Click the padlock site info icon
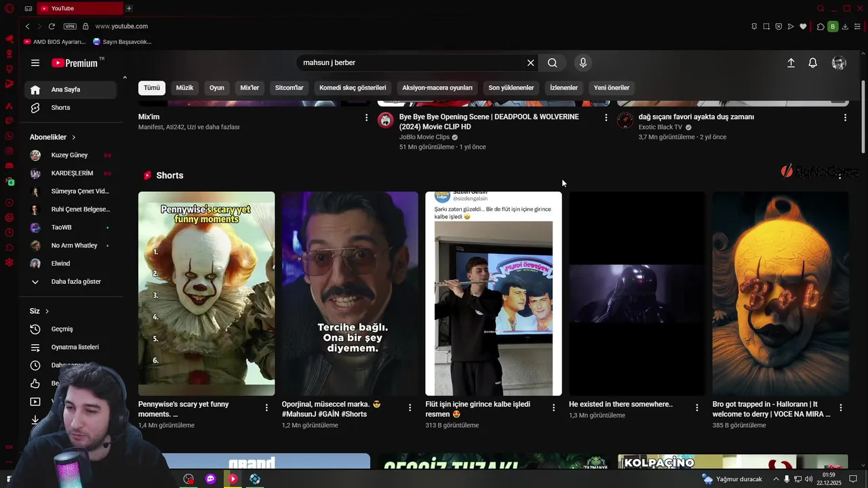The width and height of the screenshot is (868, 488). pos(85,26)
